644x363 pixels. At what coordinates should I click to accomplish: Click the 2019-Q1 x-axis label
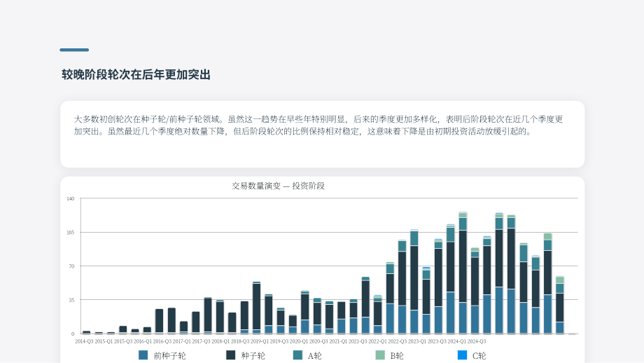pyautogui.click(x=260, y=341)
